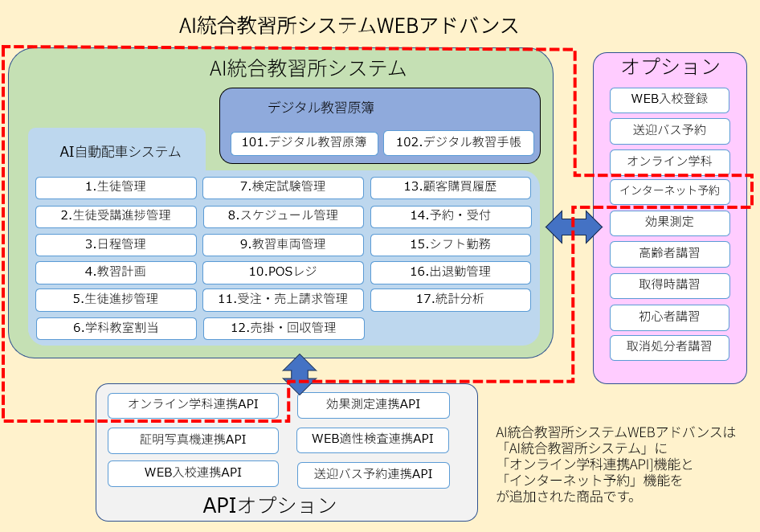
Task: Select 送迎バス予約 option
Action: point(669,130)
